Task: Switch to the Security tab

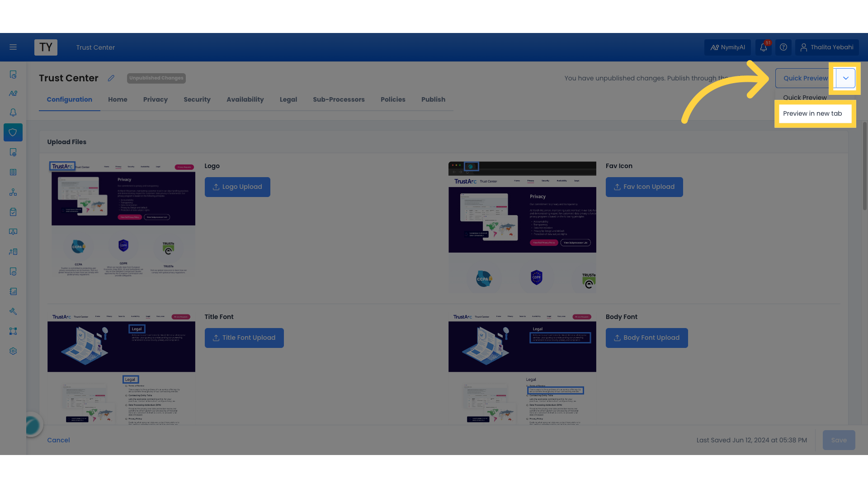Action: point(197,99)
